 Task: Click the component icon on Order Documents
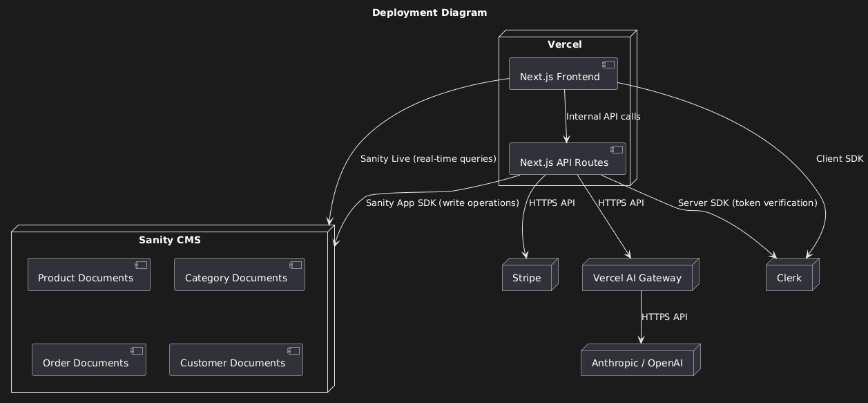point(136,350)
